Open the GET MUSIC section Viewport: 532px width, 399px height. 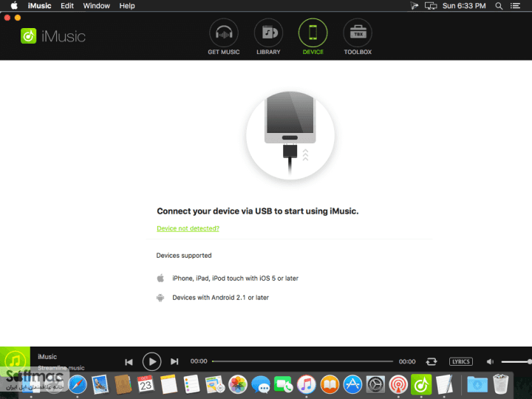click(x=224, y=37)
